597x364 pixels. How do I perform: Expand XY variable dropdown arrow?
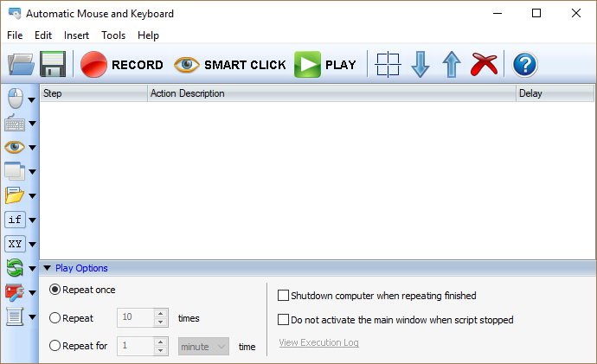pos(32,245)
